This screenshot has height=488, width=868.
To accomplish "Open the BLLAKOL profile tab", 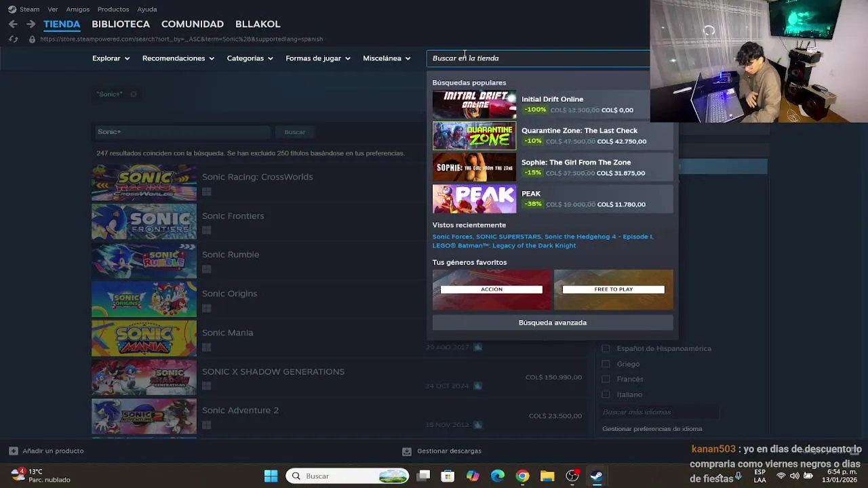I will pyautogui.click(x=258, y=24).
